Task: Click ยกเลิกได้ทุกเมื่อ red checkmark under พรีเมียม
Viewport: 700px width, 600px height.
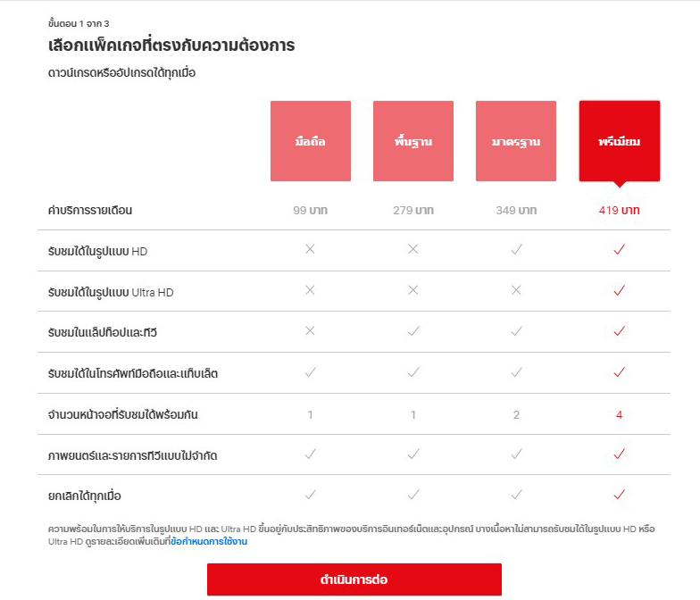Action: tap(620, 495)
